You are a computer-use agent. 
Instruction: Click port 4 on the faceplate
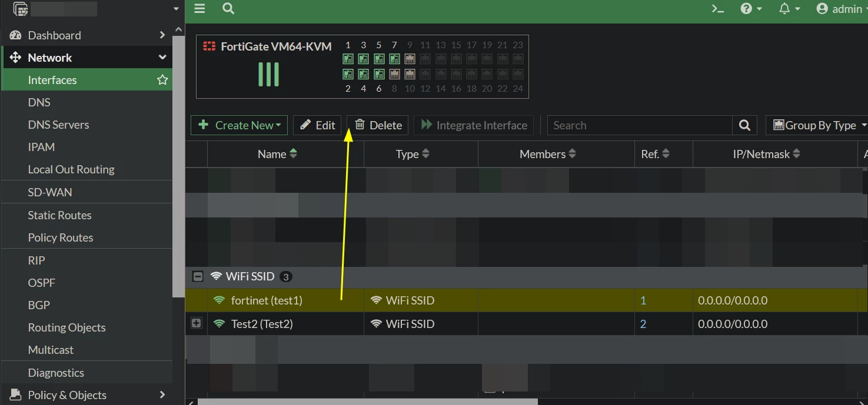coord(363,74)
